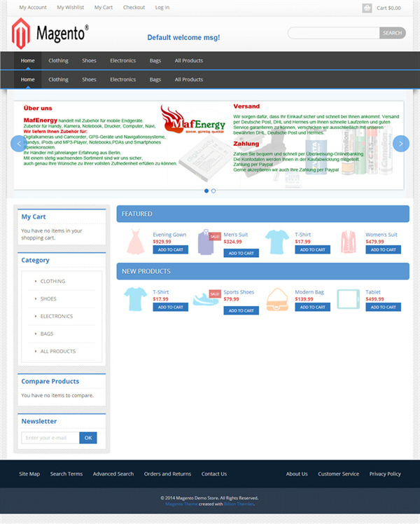Advance slider using right arrow button

click(401, 144)
